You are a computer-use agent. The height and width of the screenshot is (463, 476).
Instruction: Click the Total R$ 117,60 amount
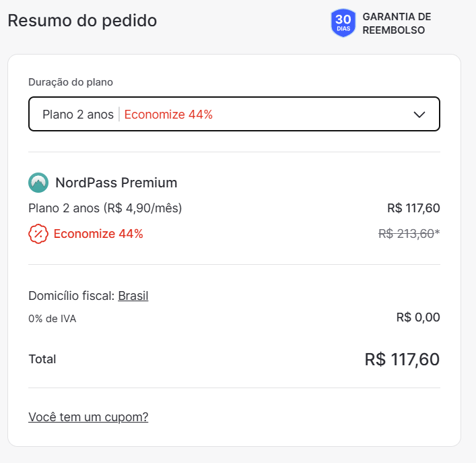pyautogui.click(x=402, y=359)
